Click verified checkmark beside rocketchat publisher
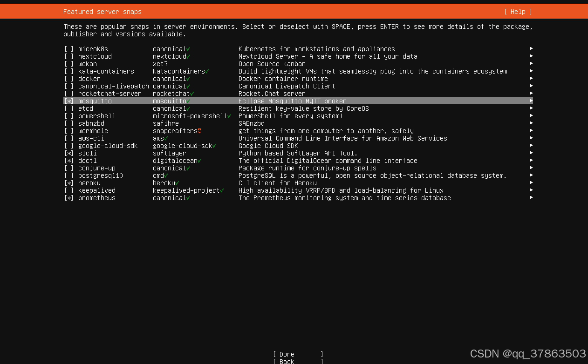 [x=192, y=94]
